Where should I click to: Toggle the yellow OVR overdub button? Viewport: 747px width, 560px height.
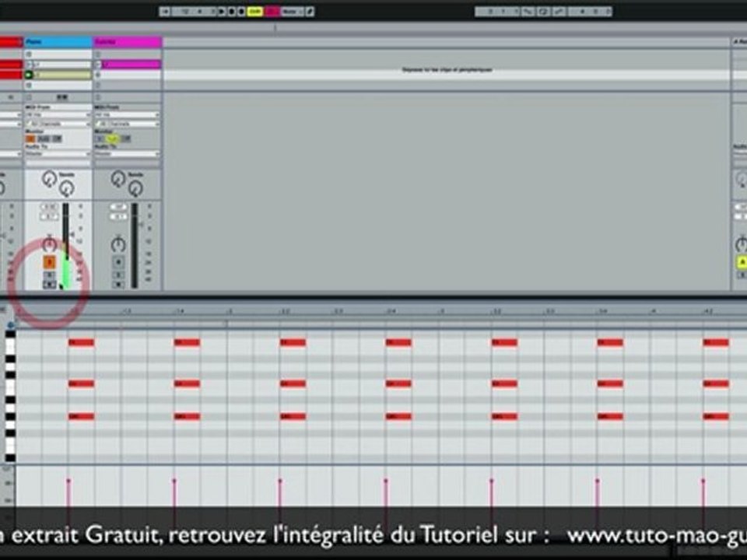coord(255,11)
